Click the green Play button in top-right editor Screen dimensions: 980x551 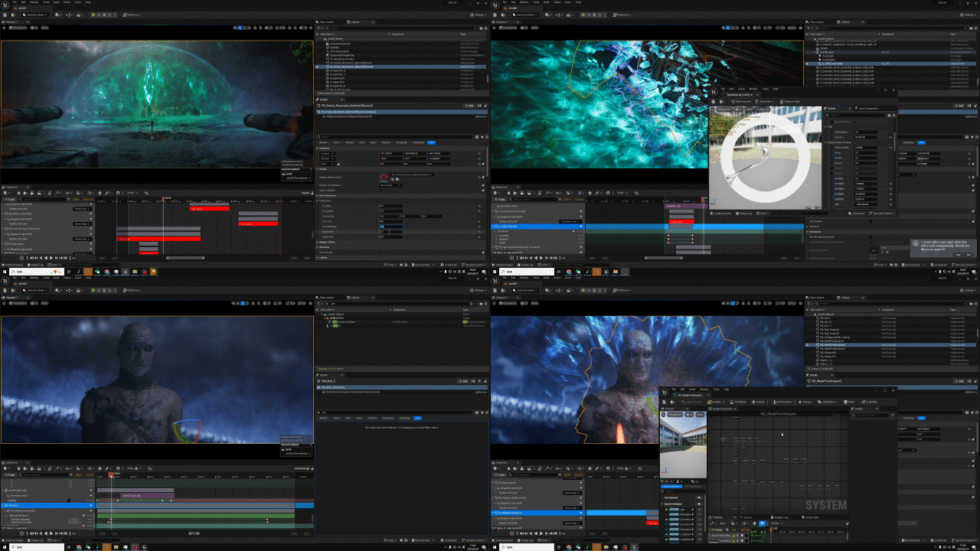click(x=583, y=14)
